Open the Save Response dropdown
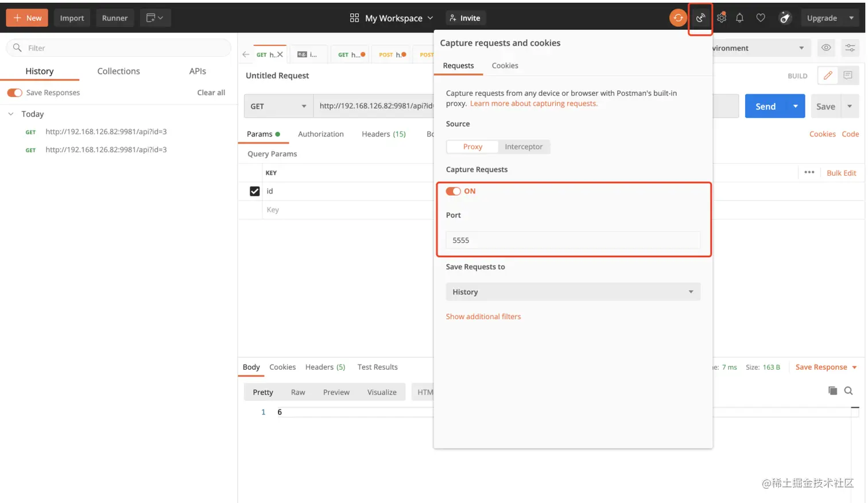868x503 pixels. click(x=826, y=367)
